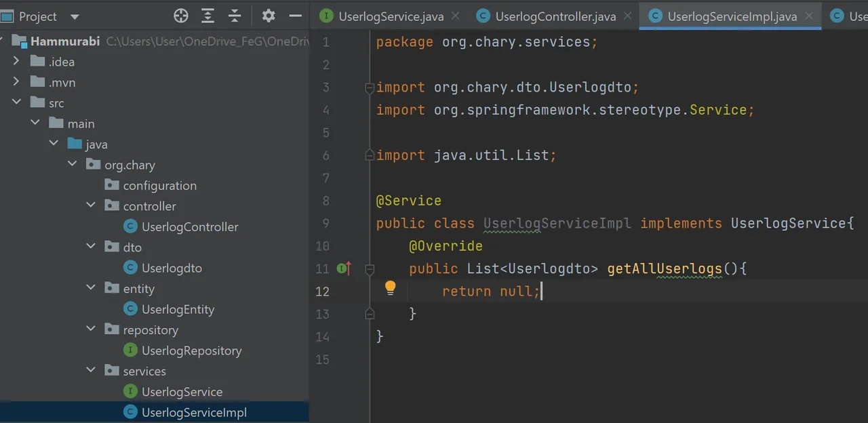Collapse the java folder
Image resolution: width=868 pixels, height=423 pixels.
[54, 144]
